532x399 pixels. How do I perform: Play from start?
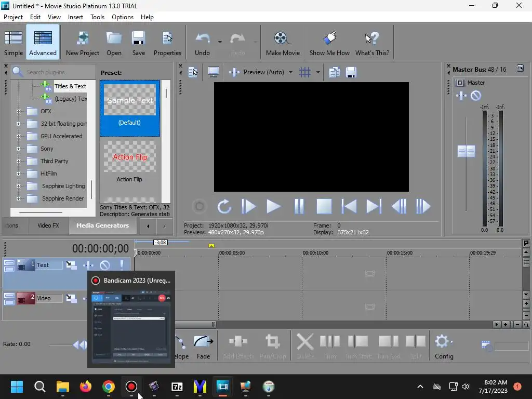pyautogui.click(x=249, y=206)
